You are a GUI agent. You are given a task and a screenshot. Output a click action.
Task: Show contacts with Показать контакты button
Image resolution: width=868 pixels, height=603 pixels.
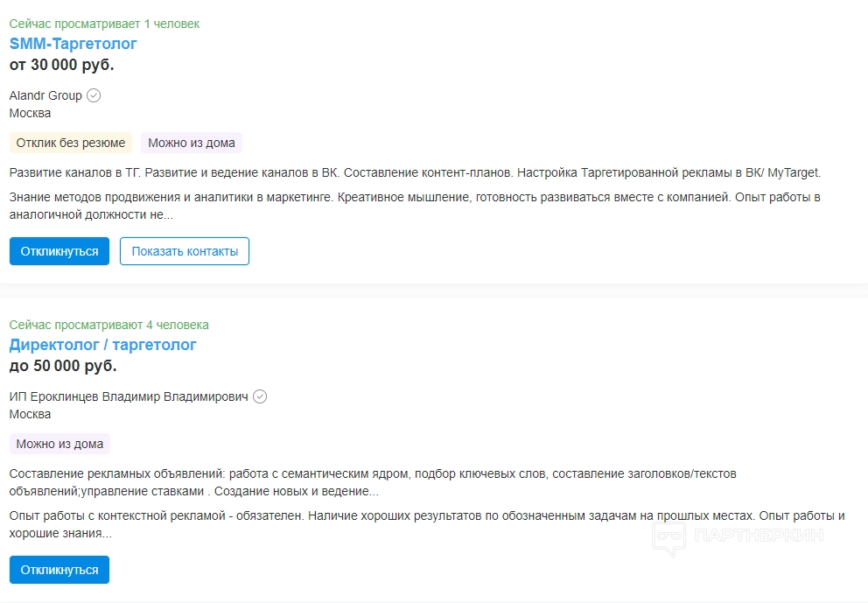click(185, 251)
